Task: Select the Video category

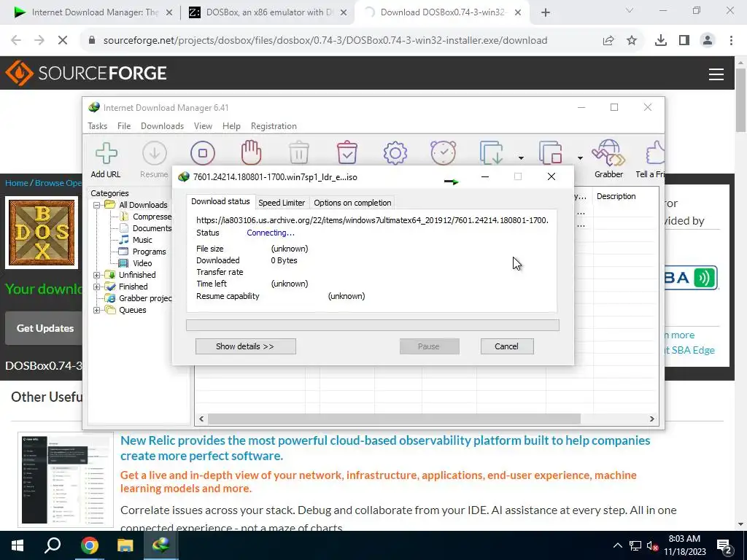Action: coord(142,263)
